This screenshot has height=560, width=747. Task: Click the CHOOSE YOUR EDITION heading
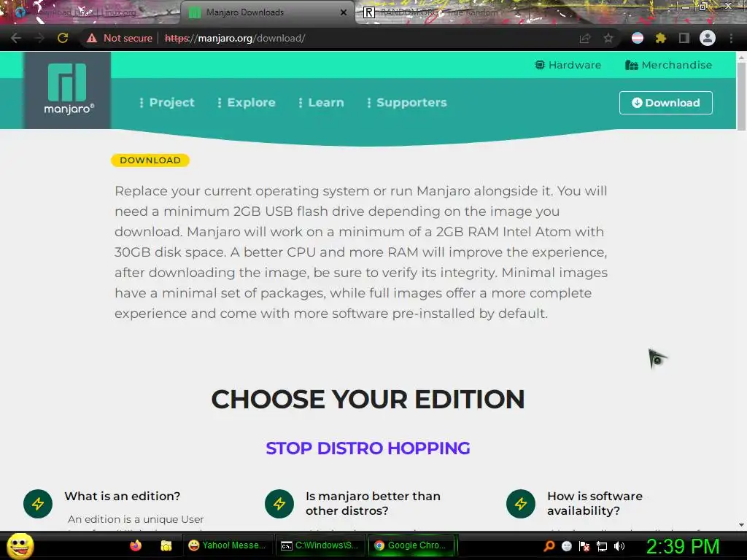tap(368, 399)
